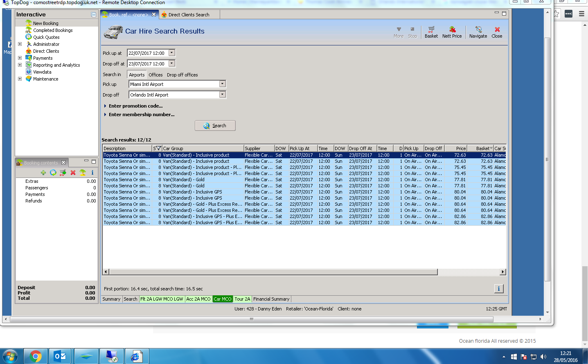
Task: Click the info button below the results table
Action: pos(498,289)
